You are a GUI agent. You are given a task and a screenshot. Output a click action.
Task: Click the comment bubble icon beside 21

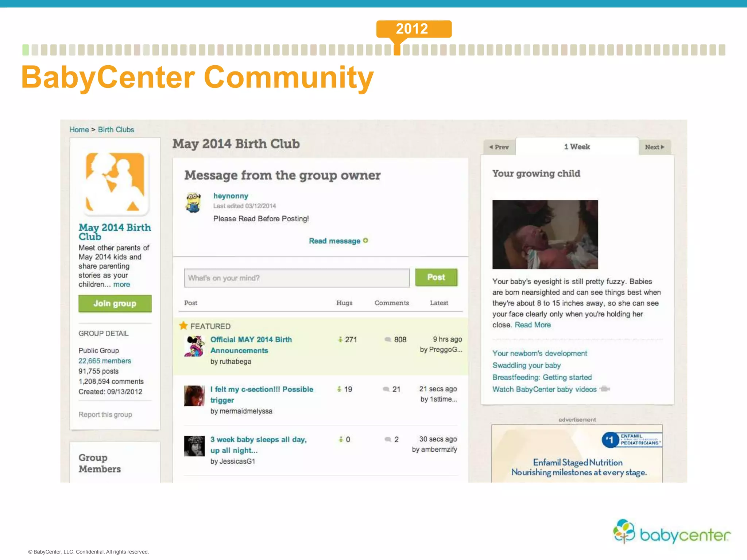click(386, 389)
